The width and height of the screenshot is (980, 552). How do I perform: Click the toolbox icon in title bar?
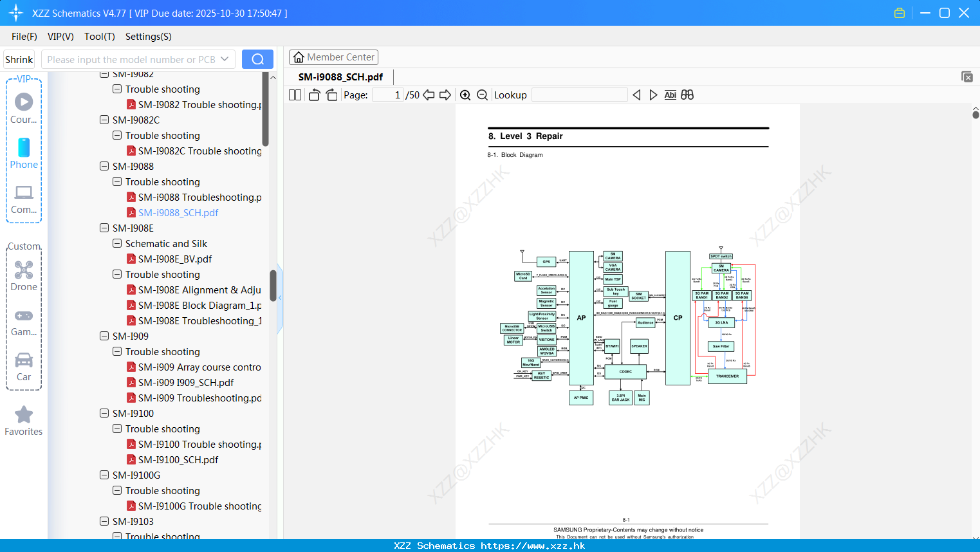(900, 13)
